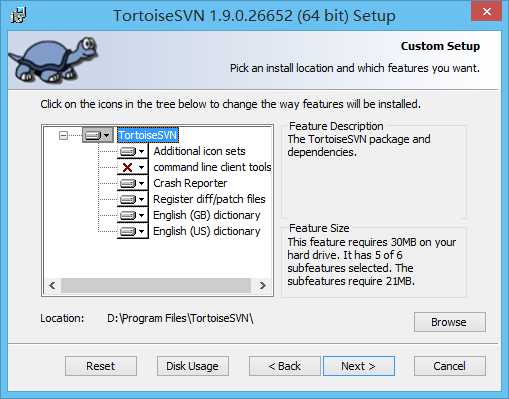Viewport: 509px width, 399px height.
Task: Open the English (GB) dictionary feature dropdown
Action: (133, 215)
